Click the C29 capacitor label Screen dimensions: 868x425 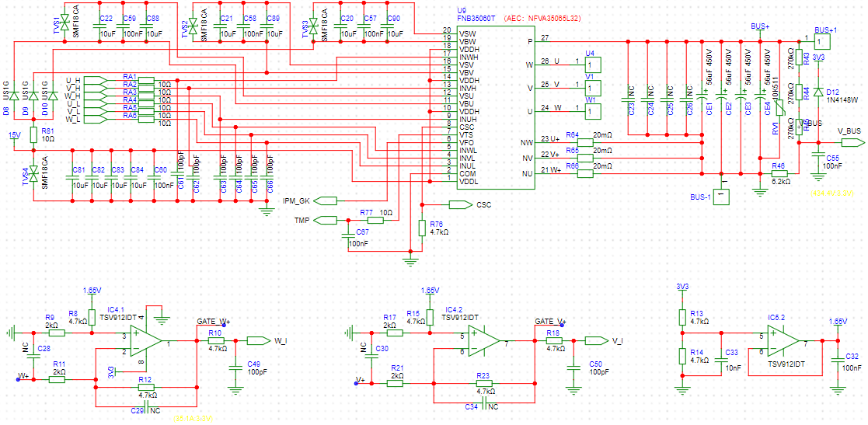pyautogui.click(x=137, y=410)
